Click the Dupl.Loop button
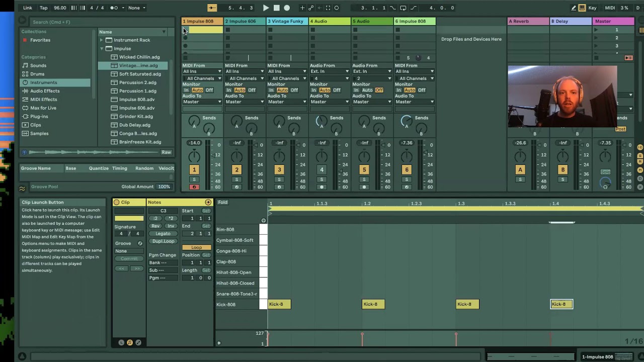Image resolution: width=644 pixels, height=362 pixels. tap(163, 241)
